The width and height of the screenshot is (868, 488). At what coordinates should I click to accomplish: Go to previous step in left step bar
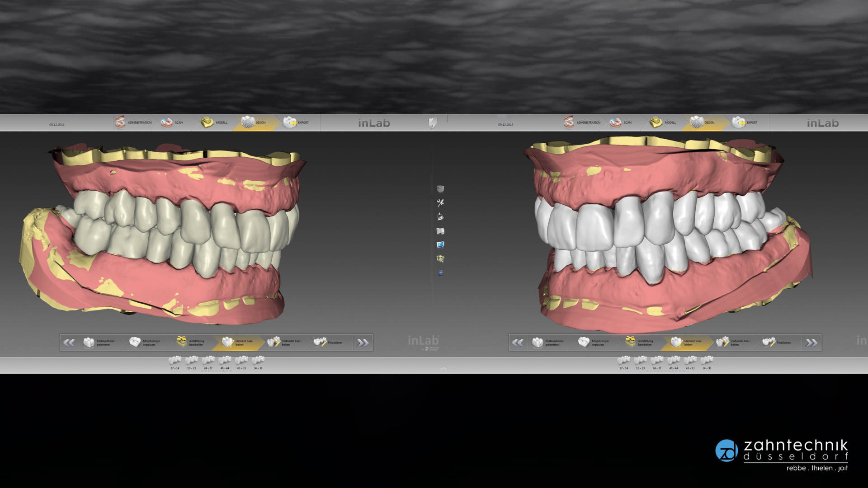(x=69, y=343)
